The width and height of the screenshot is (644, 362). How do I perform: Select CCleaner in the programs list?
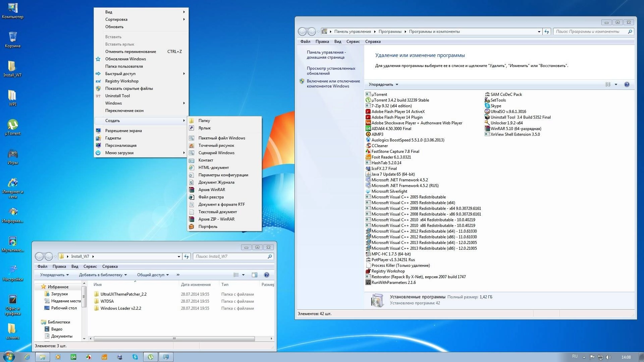377,146
